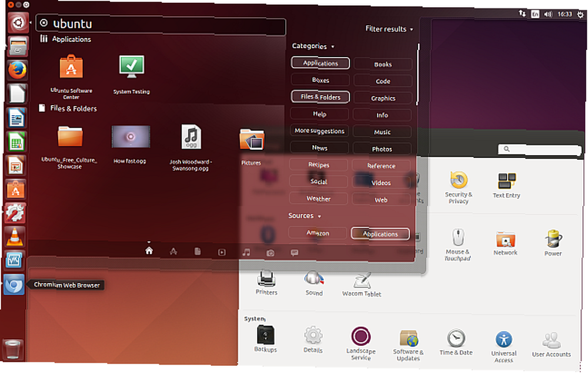Open the How fast.ogg video file

(x=130, y=144)
